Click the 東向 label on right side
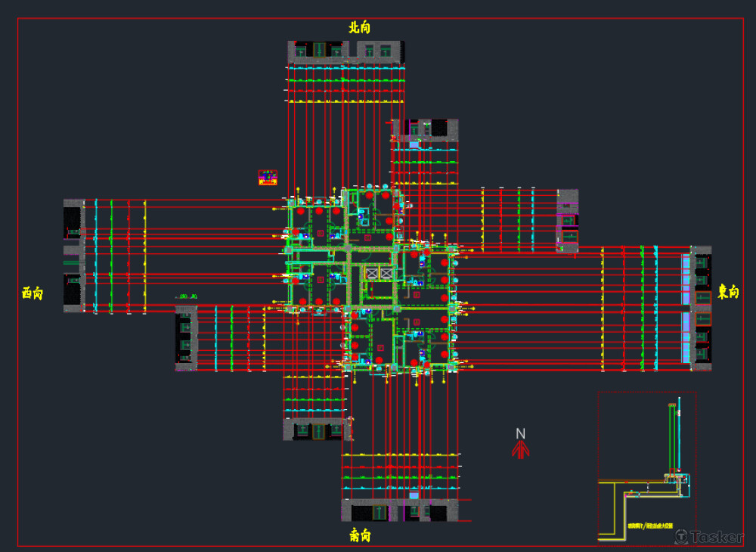The image size is (756, 552). 727,293
